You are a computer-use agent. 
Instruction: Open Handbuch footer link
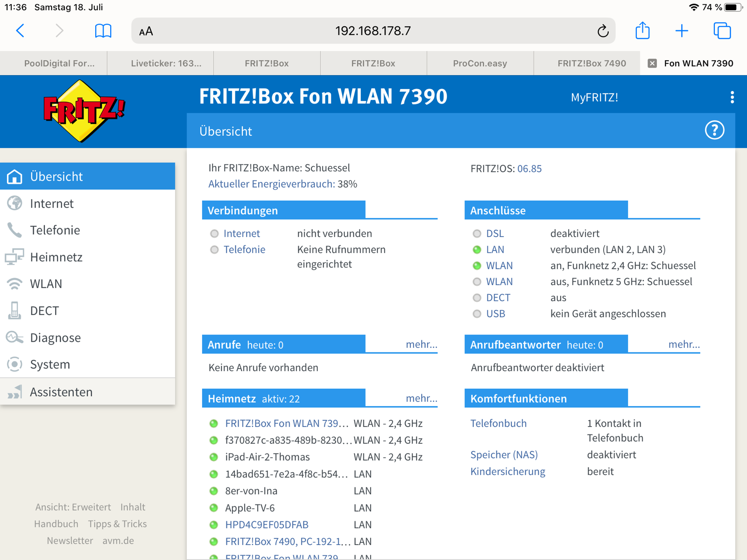(56, 524)
